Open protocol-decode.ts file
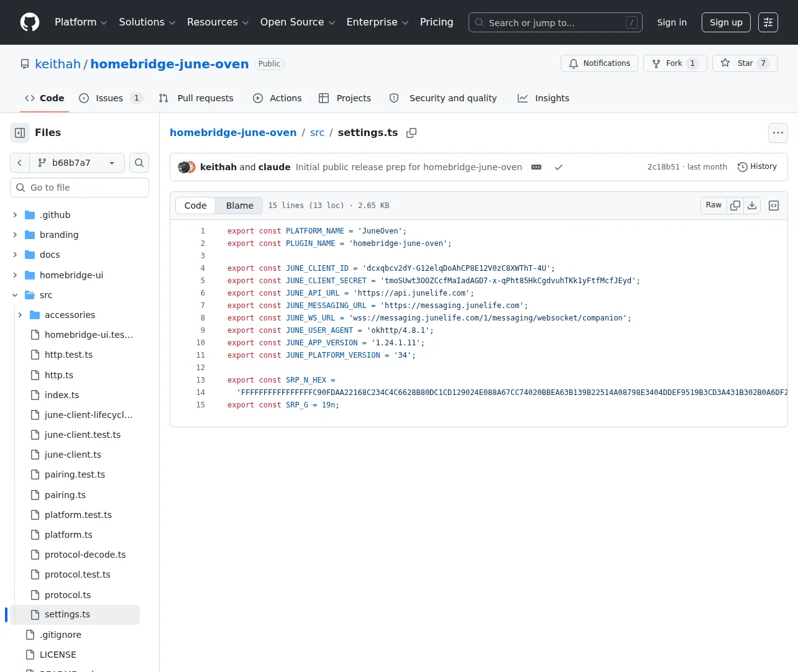This screenshot has width=798, height=672. tap(85, 555)
